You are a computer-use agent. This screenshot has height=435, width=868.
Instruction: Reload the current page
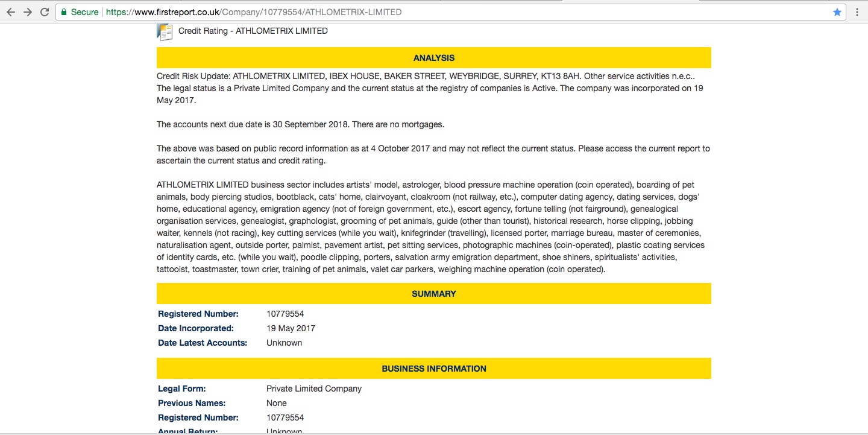pos(45,12)
